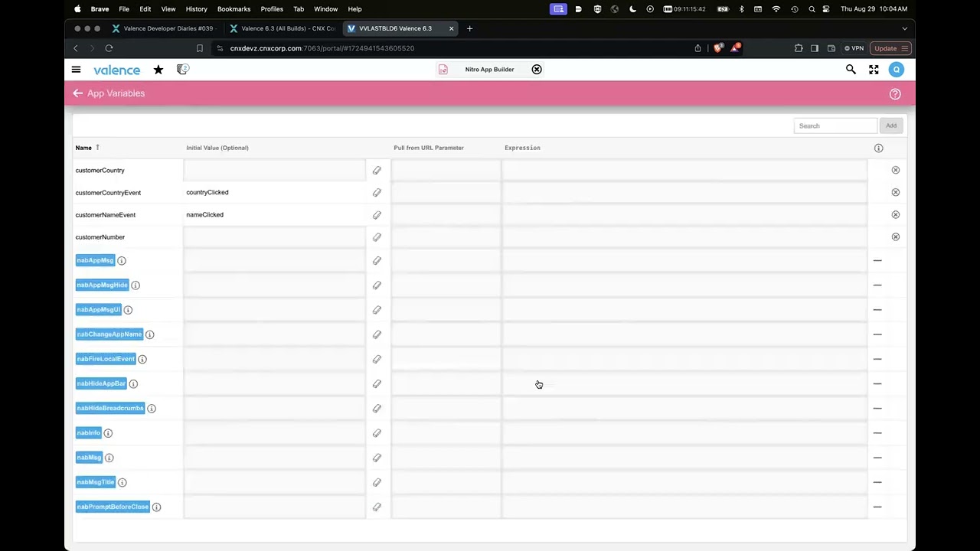Click paperclip icon for nabAppMsg
This screenshot has width=980, height=551.
[377, 261]
